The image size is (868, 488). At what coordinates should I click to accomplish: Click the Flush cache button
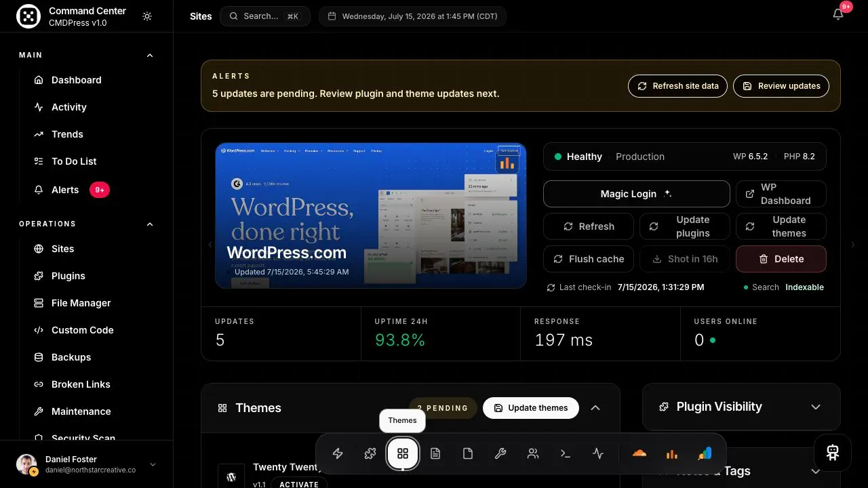click(588, 259)
